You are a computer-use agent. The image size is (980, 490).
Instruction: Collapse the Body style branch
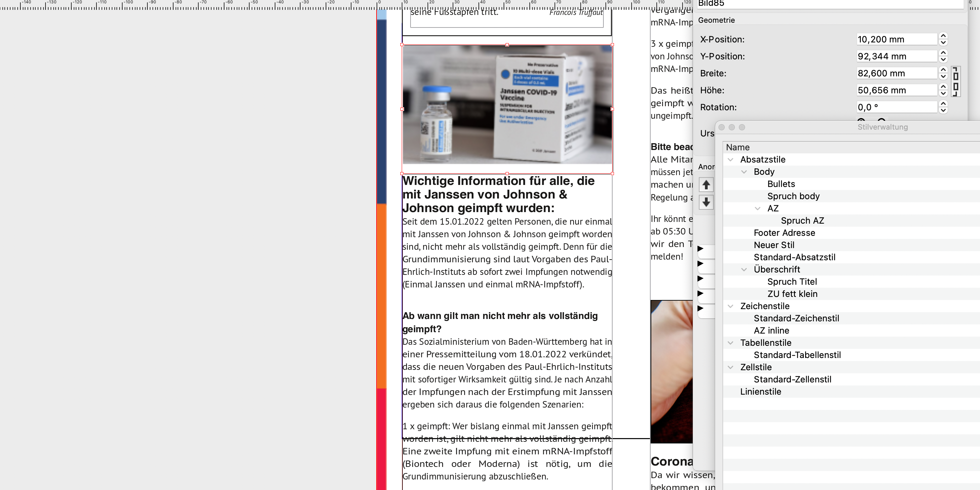pos(744,172)
